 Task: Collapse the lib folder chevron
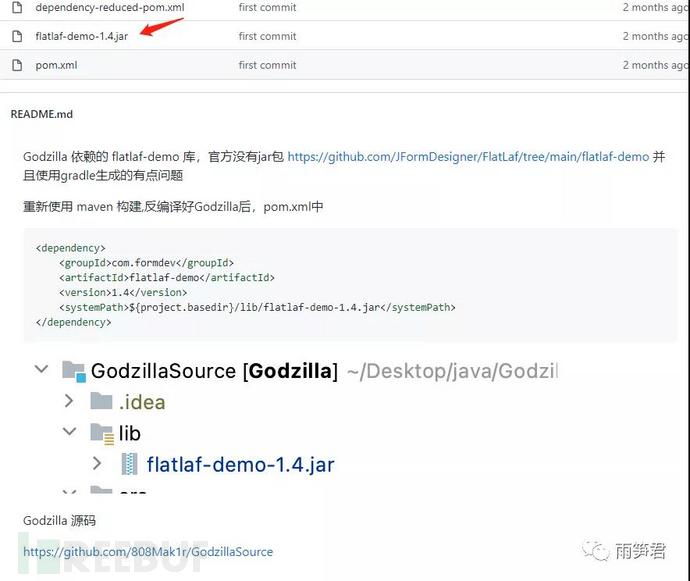coord(70,431)
